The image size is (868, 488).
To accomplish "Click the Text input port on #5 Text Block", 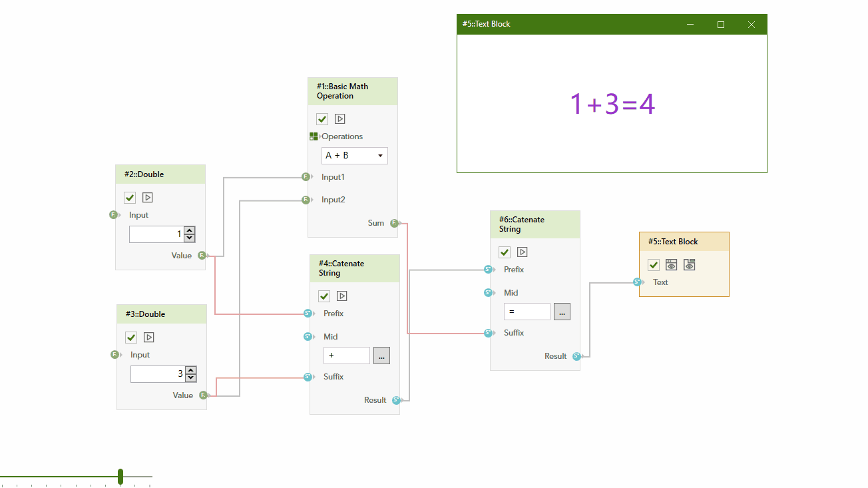I will [638, 282].
